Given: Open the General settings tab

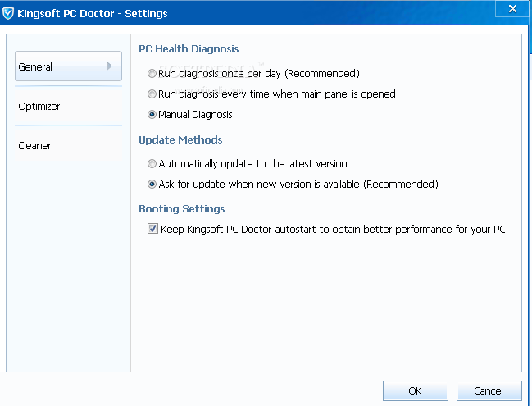Looking at the screenshot, I should tap(68, 66).
